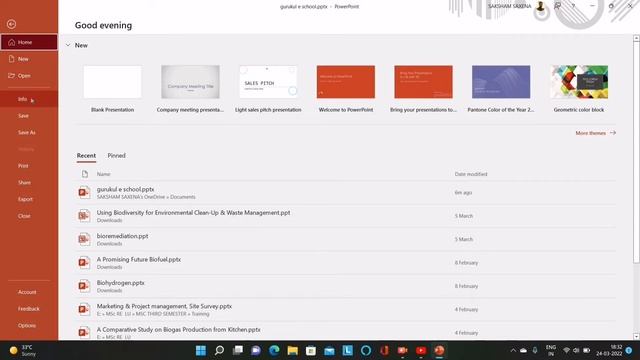Pick Light sales pitch presentation template
Viewport: 640px width, 360px height.
268,89
